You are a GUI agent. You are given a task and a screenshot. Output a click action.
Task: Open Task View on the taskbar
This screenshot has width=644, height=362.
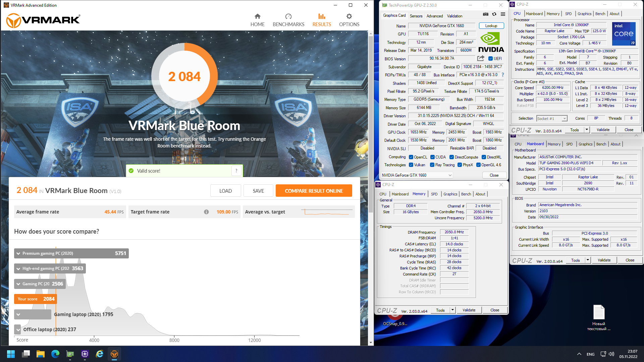point(26,354)
